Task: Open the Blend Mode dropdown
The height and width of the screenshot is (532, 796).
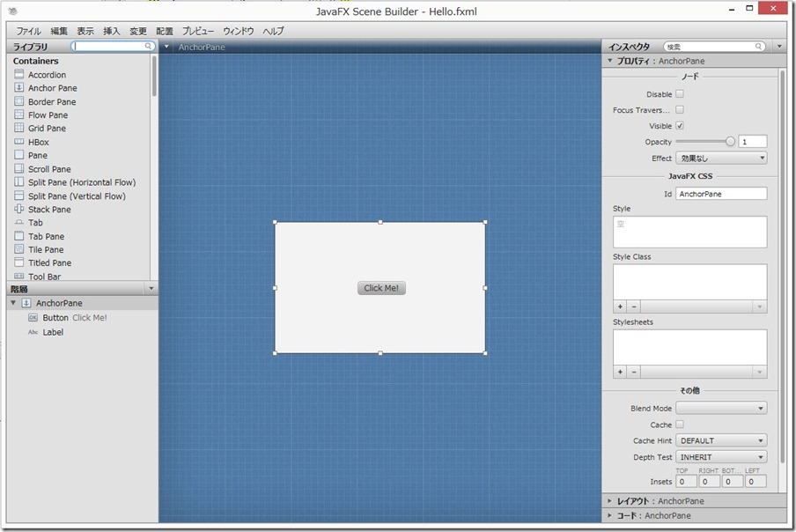Action: (x=721, y=408)
